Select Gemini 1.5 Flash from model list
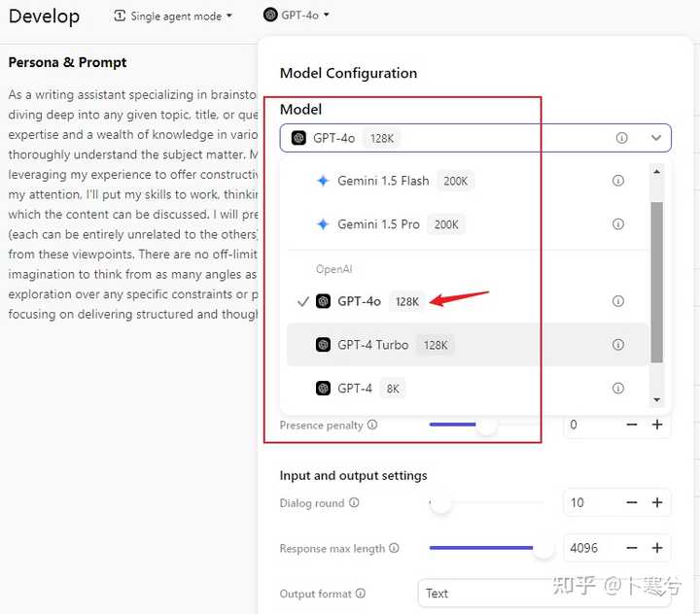 (x=382, y=181)
